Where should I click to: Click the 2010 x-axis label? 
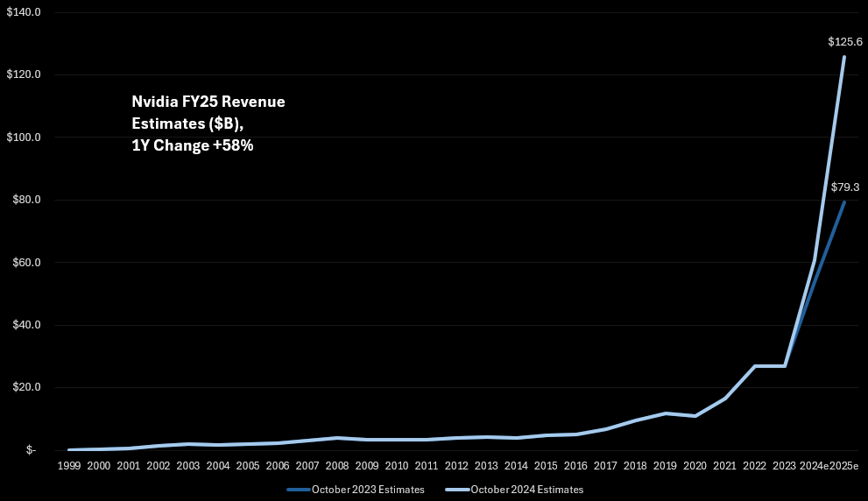coord(397,466)
